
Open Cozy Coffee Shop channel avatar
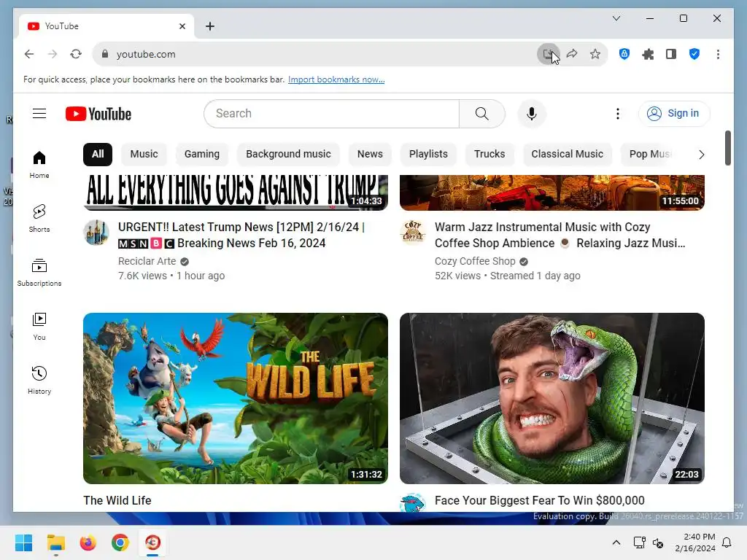[413, 233]
